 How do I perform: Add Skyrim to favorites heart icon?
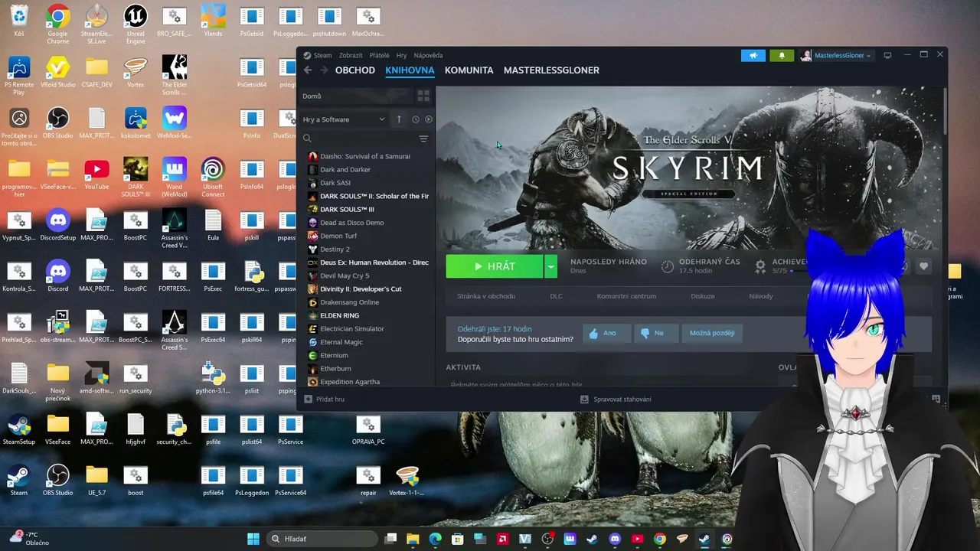[x=924, y=266]
